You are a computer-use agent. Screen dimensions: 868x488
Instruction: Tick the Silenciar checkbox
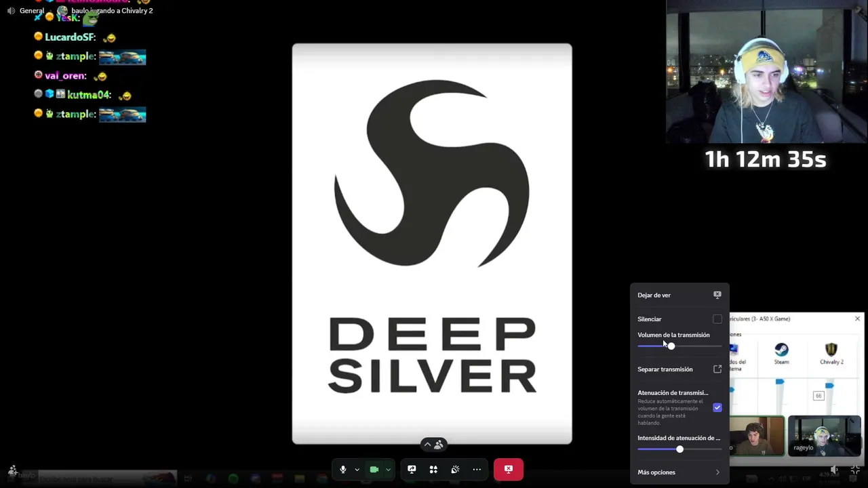pyautogui.click(x=717, y=319)
